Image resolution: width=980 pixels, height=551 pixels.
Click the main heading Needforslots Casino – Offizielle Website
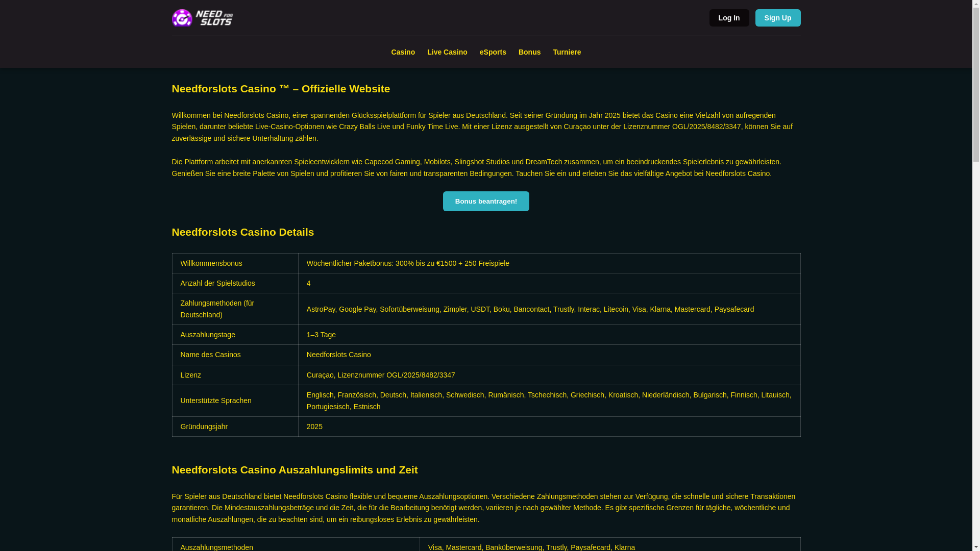click(281, 89)
